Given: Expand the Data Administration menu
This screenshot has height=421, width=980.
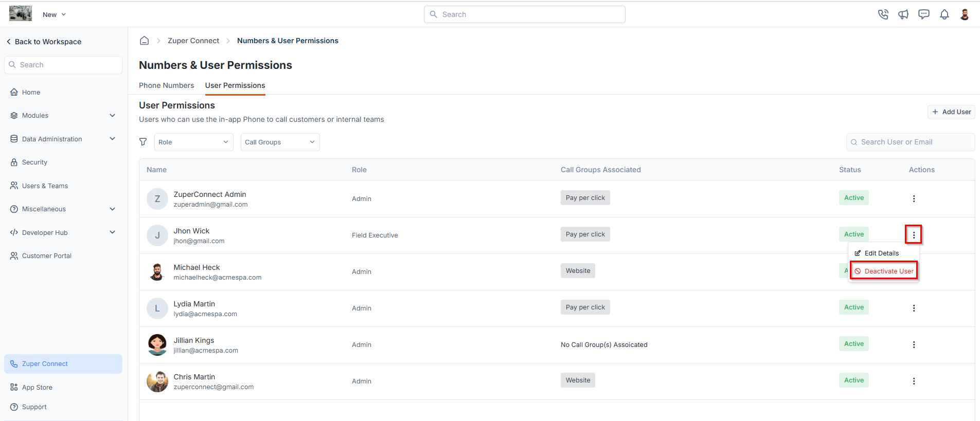Looking at the screenshot, I should (x=63, y=139).
